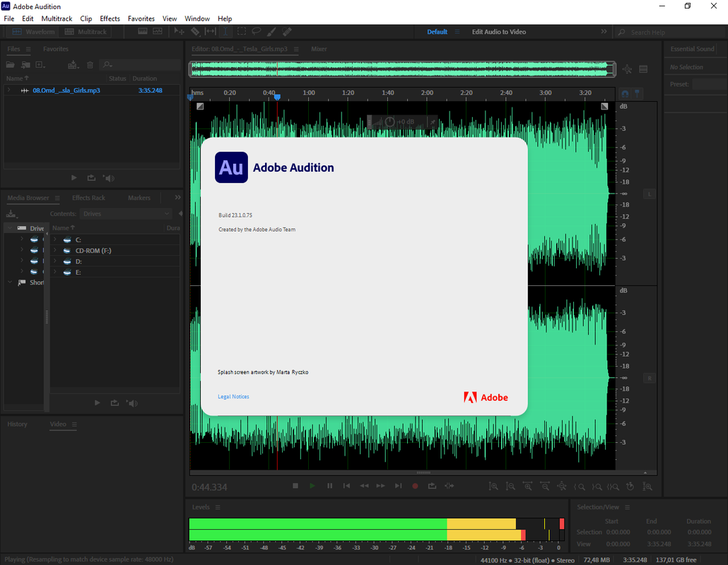The image size is (728, 565).
Task: Select the Razor tool
Action: coord(195,32)
